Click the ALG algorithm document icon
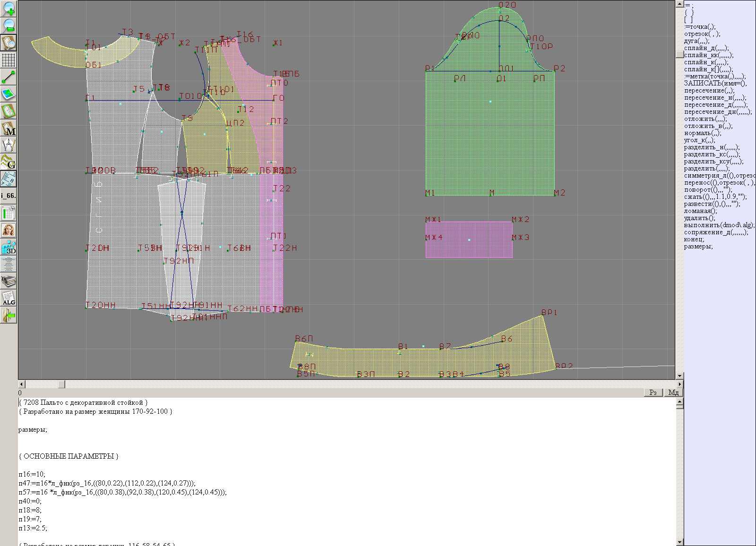 9,299
